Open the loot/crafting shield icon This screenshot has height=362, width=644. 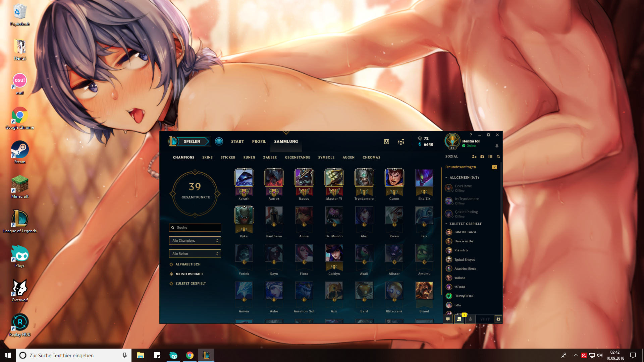tap(386, 142)
